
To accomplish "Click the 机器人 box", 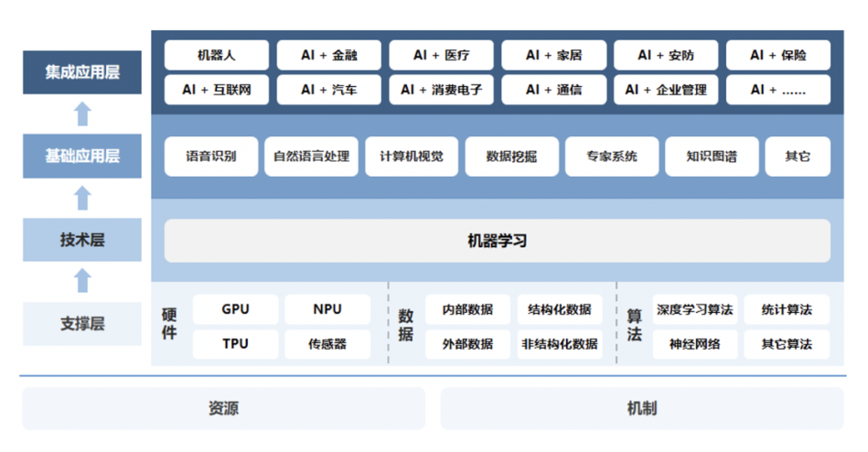I will (217, 55).
